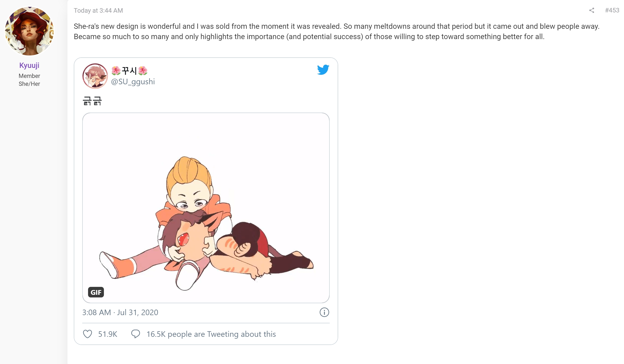
Task: Open the tweet info circle icon
Action: point(324,312)
